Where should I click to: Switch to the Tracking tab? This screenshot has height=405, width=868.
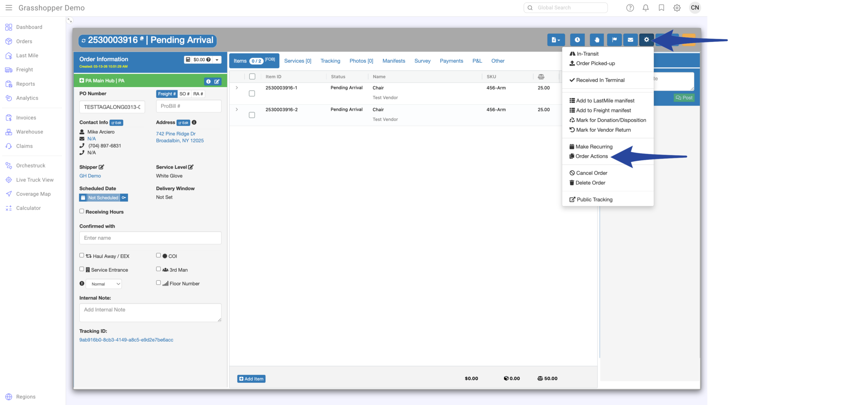(x=330, y=61)
